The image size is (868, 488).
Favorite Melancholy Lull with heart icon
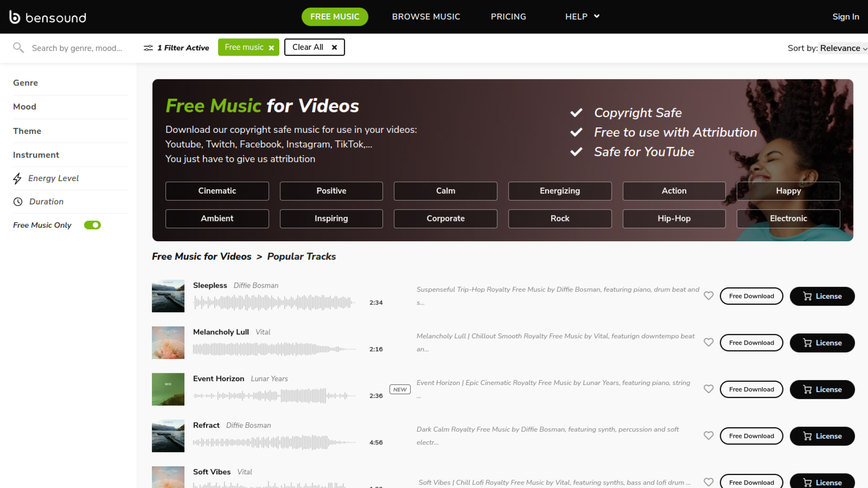point(708,343)
